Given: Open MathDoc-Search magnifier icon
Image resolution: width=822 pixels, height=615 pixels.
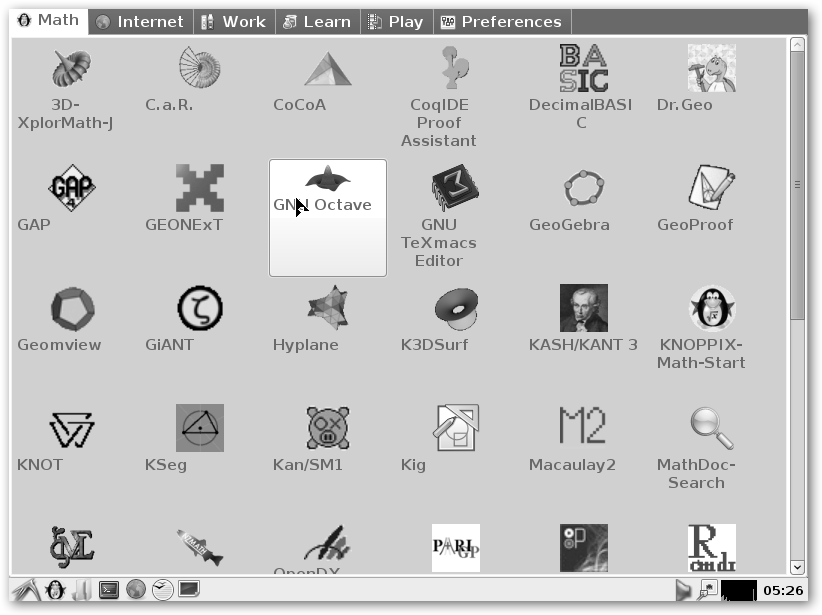Looking at the screenshot, I should point(711,428).
